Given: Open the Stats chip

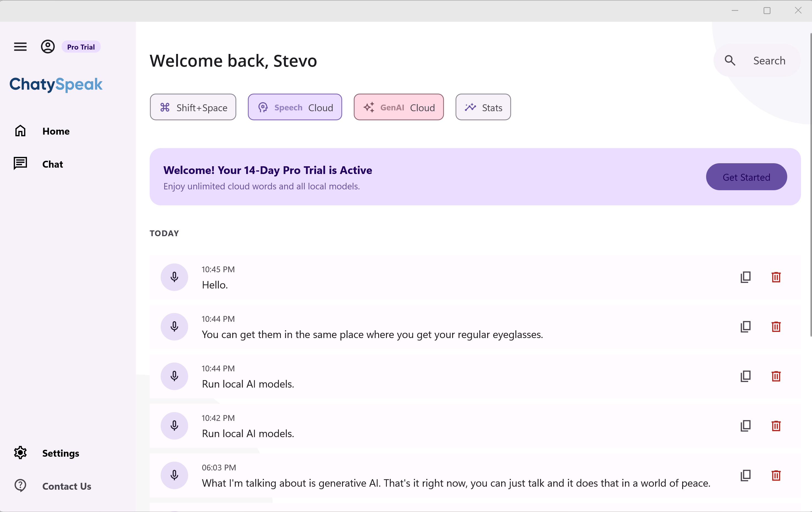Looking at the screenshot, I should click(483, 107).
